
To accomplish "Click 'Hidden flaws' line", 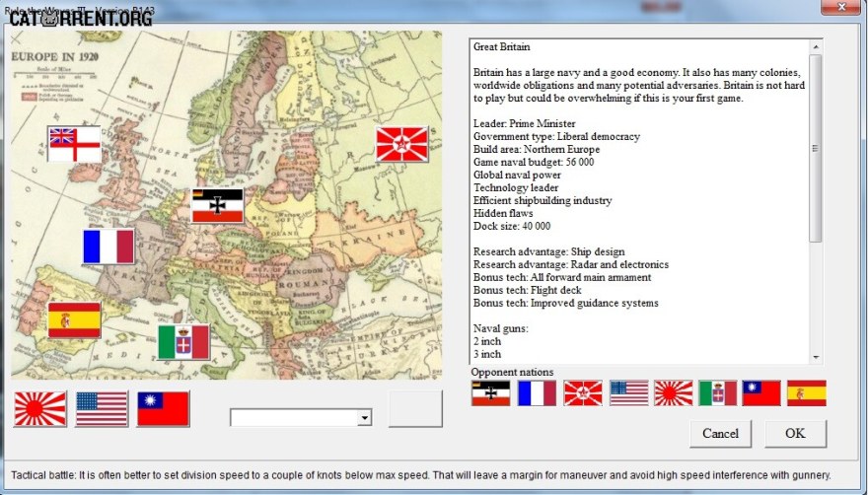I will click(x=503, y=213).
